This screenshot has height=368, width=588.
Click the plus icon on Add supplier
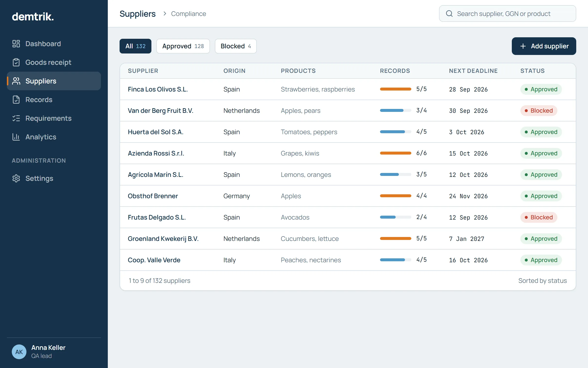coord(523,46)
